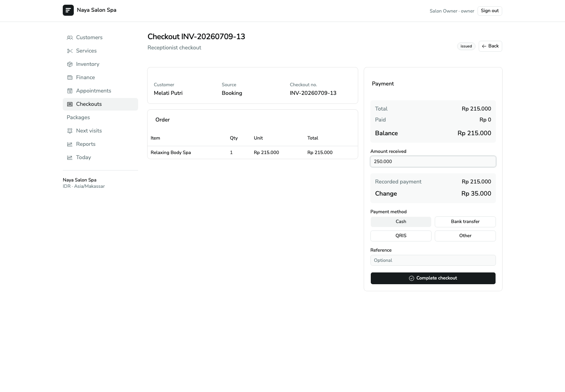Click the Next visits bell icon
The image size is (565, 392).
70,131
